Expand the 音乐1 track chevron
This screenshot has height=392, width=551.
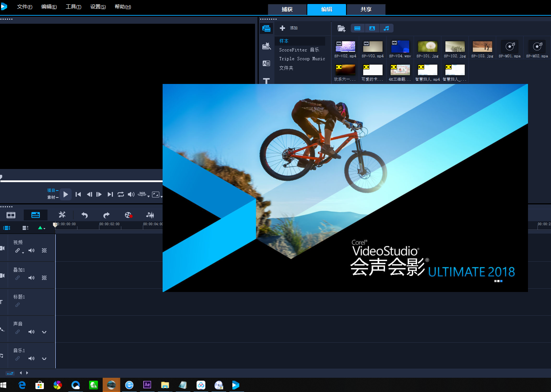click(44, 359)
